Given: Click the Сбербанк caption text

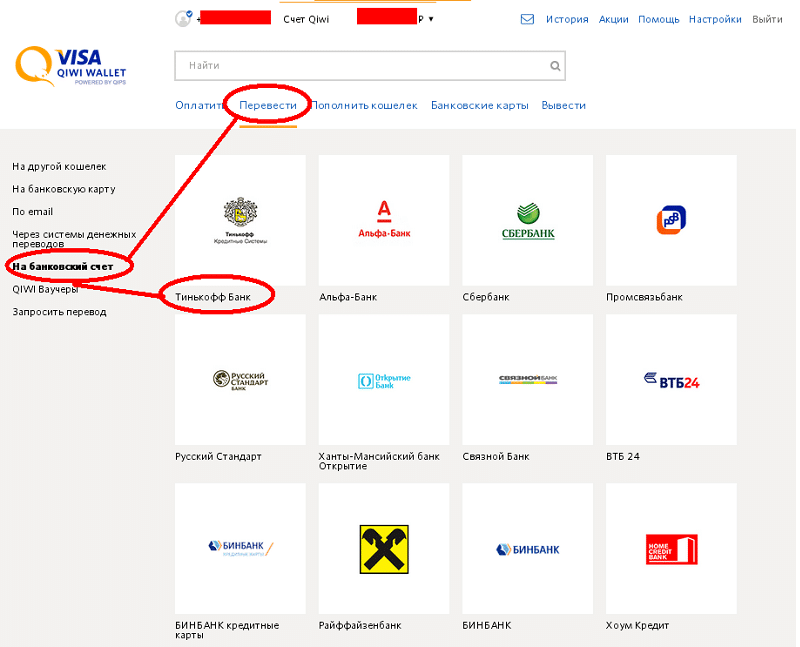Looking at the screenshot, I should tap(486, 297).
